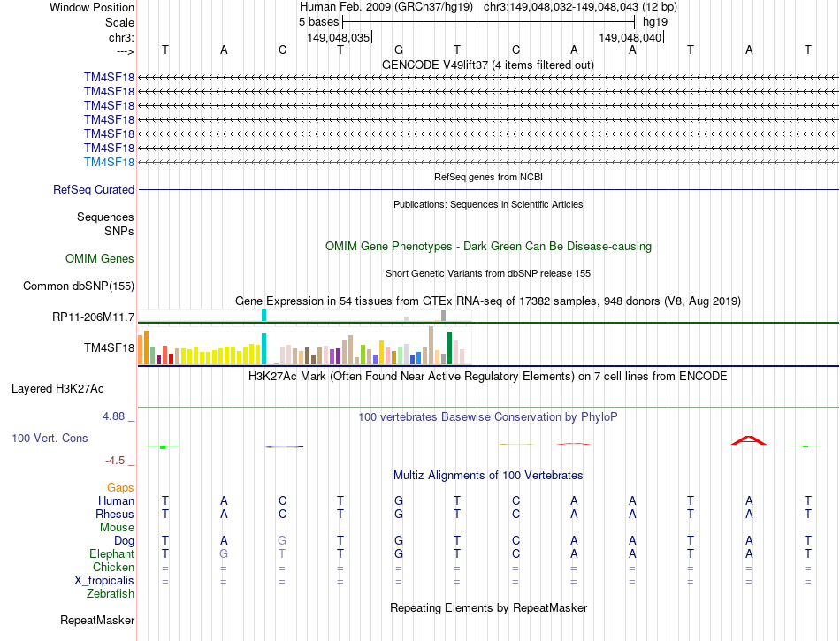Open Publications: Sequences in Scientific Articles title

488,204
